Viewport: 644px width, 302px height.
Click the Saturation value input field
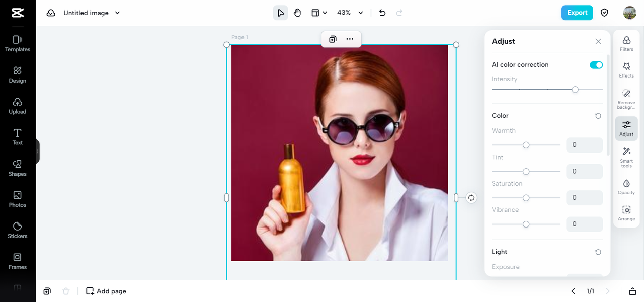(585, 198)
